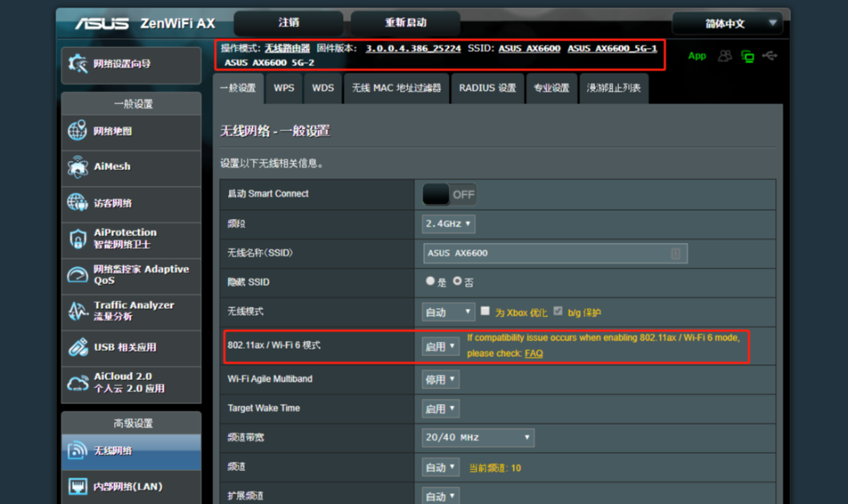The width and height of the screenshot is (848, 504).
Task: Click the Target Wake Time label
Action: click(x=264, y=408)
